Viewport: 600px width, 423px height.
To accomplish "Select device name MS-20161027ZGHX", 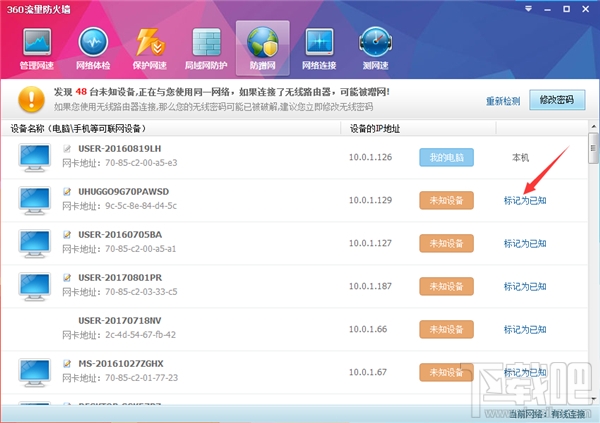I will pos(121,363).
